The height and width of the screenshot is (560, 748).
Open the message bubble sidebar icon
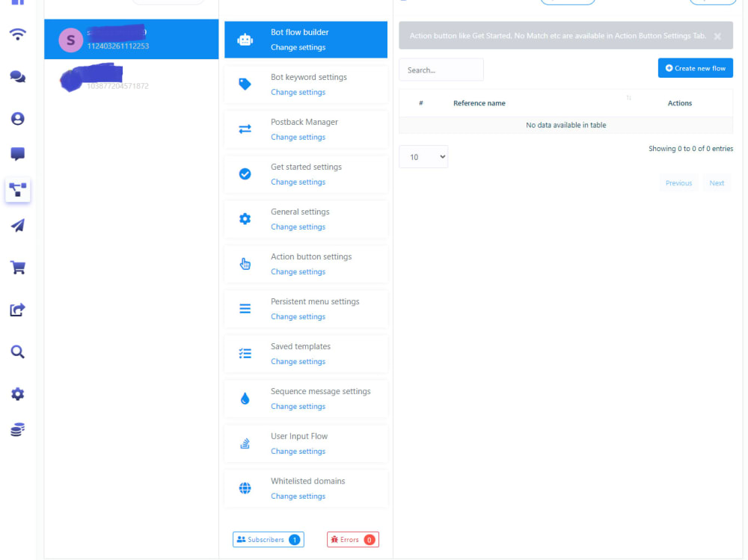click(18, 153)
